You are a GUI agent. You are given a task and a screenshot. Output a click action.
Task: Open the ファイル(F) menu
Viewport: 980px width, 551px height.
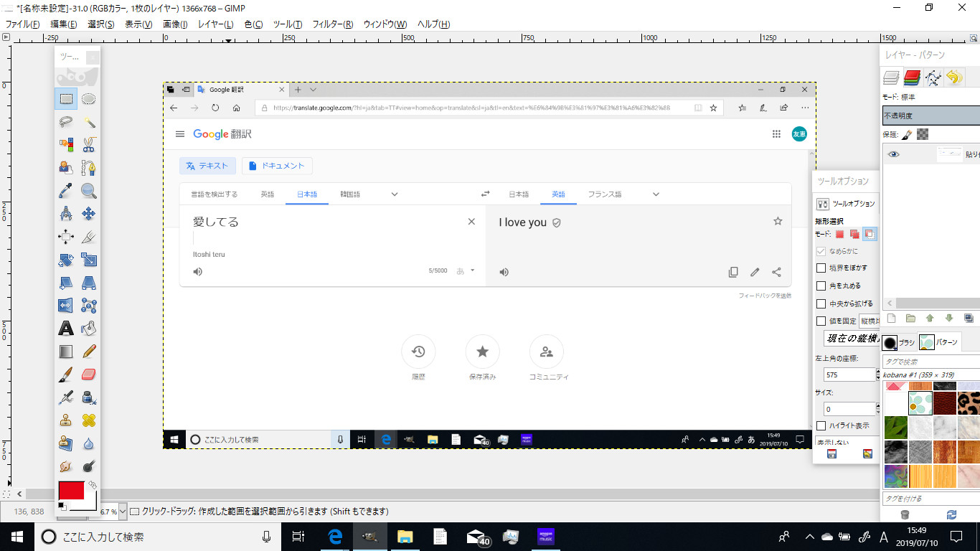(x=22, y=24)
